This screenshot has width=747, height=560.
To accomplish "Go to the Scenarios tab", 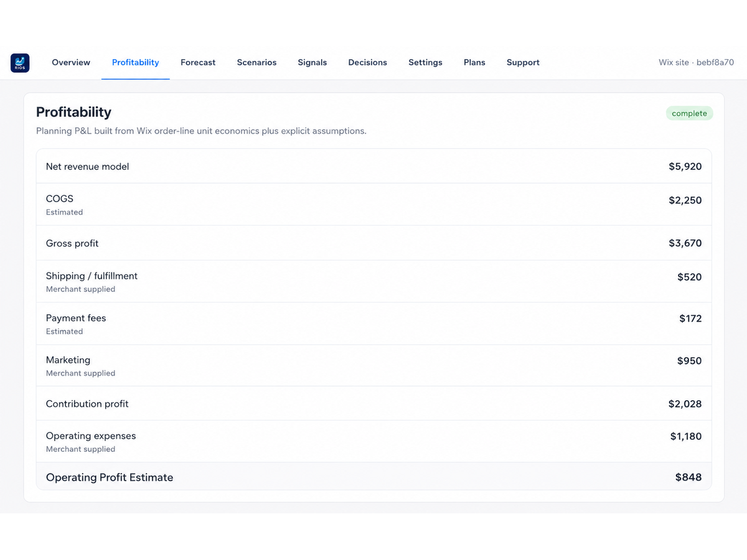I will [x=256, y=62].
